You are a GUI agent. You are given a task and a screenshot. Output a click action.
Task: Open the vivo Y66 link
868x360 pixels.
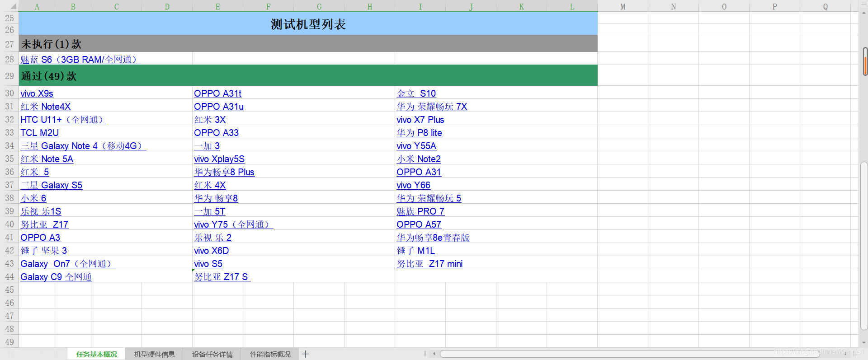413,185
